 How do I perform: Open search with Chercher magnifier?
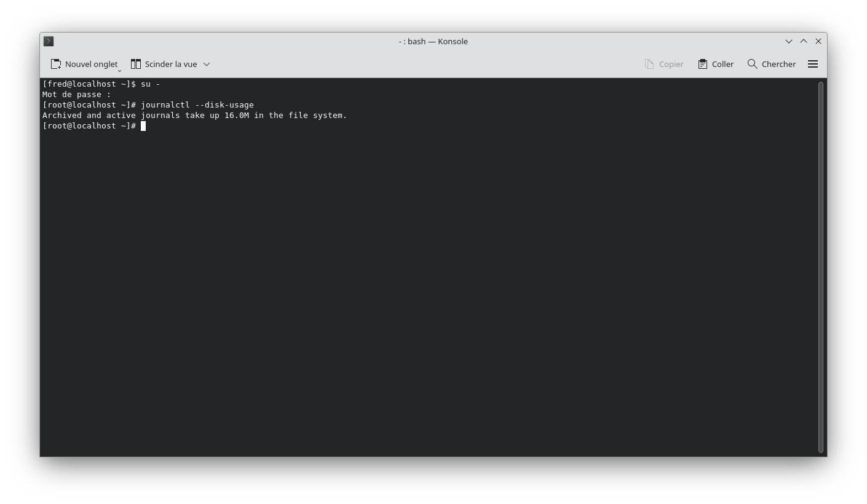753,64
